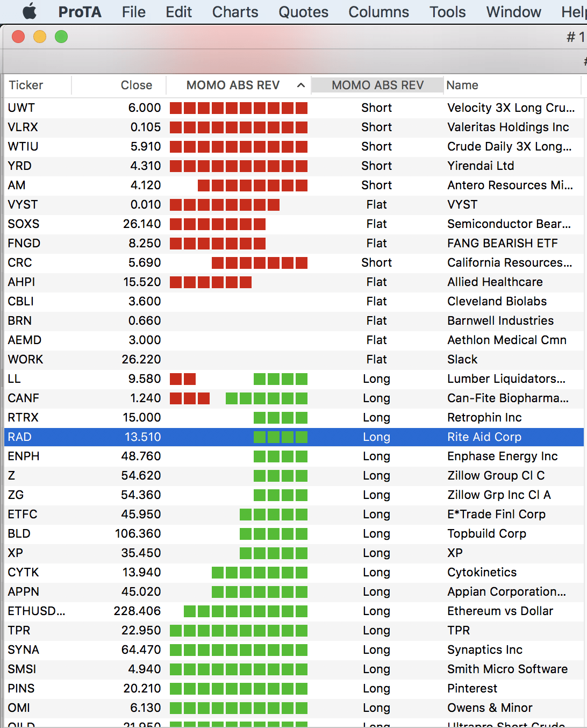Click Long signal in OMI row
The image size is (587, 728).
[x=376, y=708]
